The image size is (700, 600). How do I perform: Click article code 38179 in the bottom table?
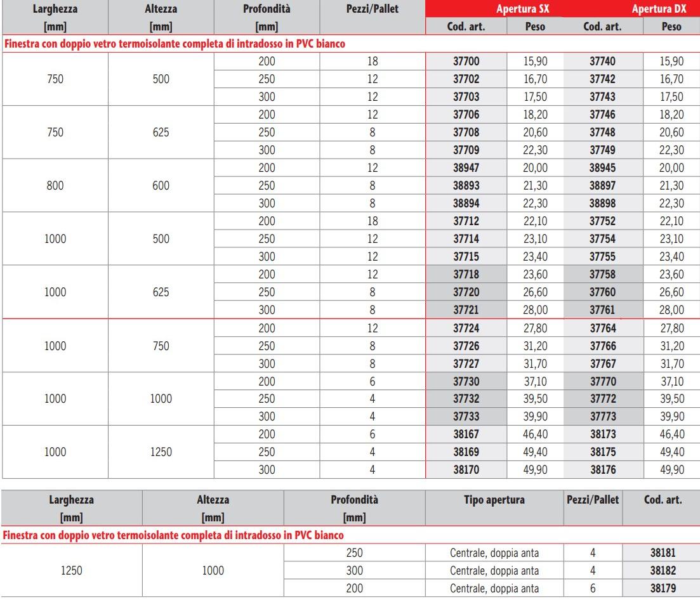click(663, 588)
